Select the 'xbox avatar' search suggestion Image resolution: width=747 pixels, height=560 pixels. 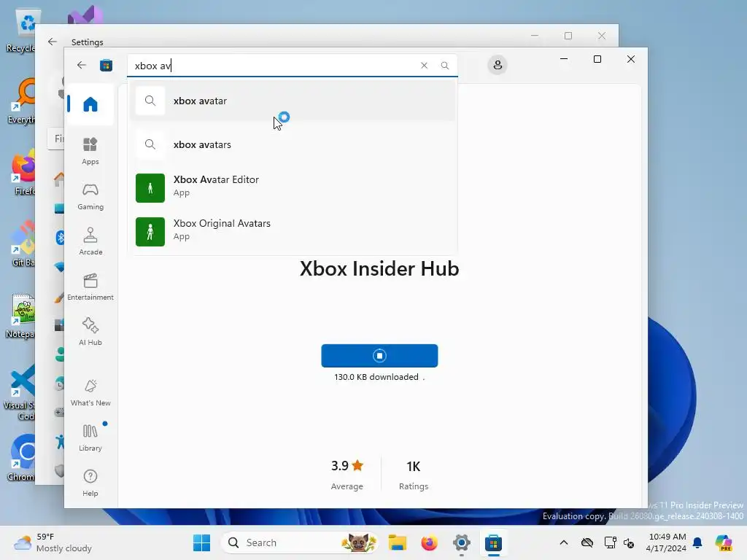293,101
